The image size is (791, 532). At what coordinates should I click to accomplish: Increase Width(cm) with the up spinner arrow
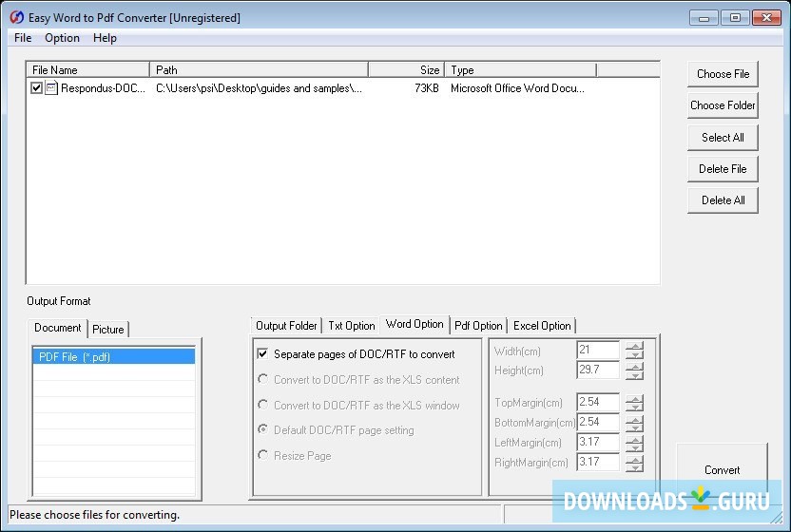pos(635,346)
